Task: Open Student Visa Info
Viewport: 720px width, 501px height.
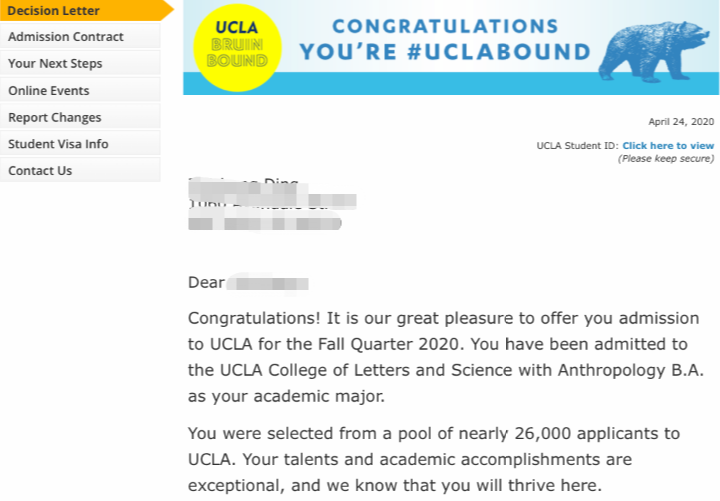Action: (80, 144)
